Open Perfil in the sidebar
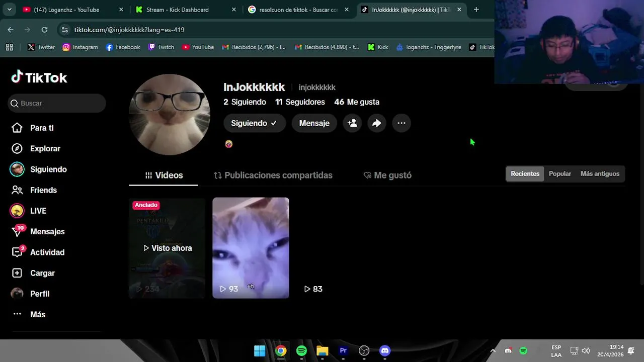644x362 pixels. pos(30,294)
